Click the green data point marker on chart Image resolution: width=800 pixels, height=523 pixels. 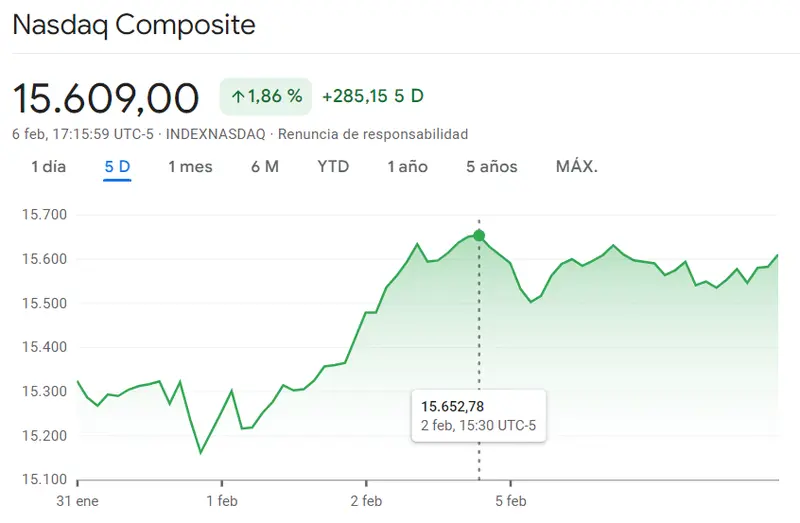pos(479,236)
